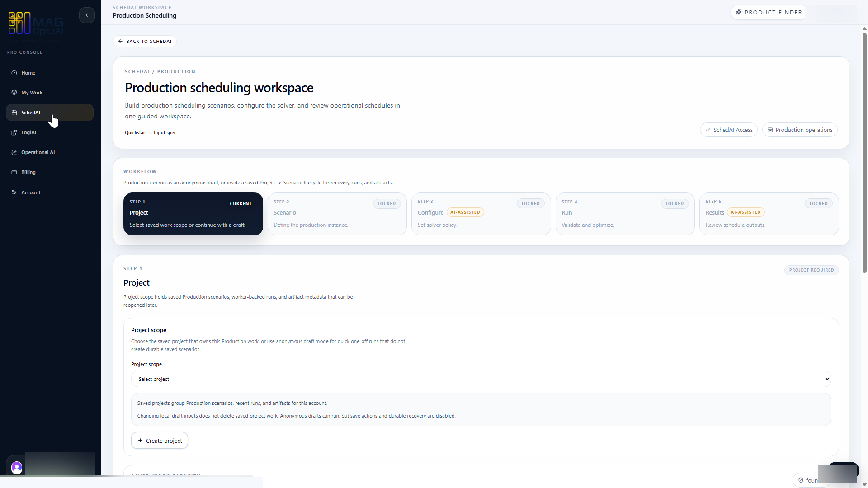Click the 'PRO CONSOLE' sidebar label
The width and height of the screenshot is (868, 488).
[x=25, y=52]
